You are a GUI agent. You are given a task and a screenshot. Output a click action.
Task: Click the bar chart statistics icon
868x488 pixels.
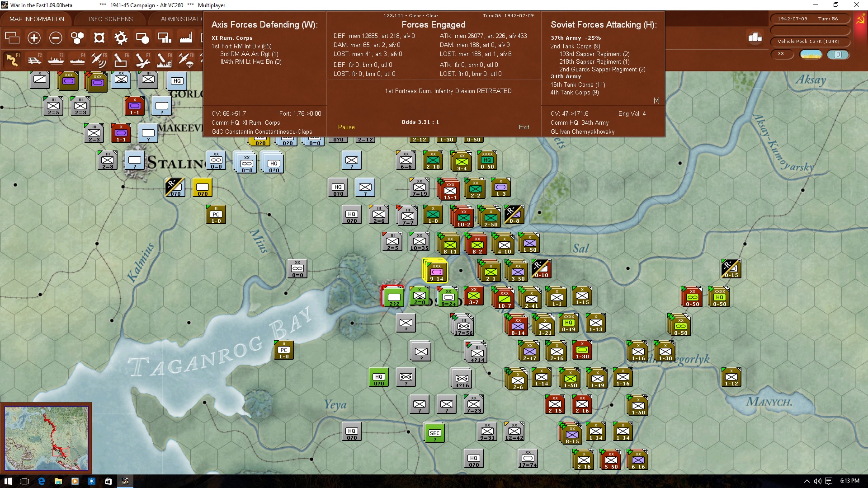(x=755, y=38)
